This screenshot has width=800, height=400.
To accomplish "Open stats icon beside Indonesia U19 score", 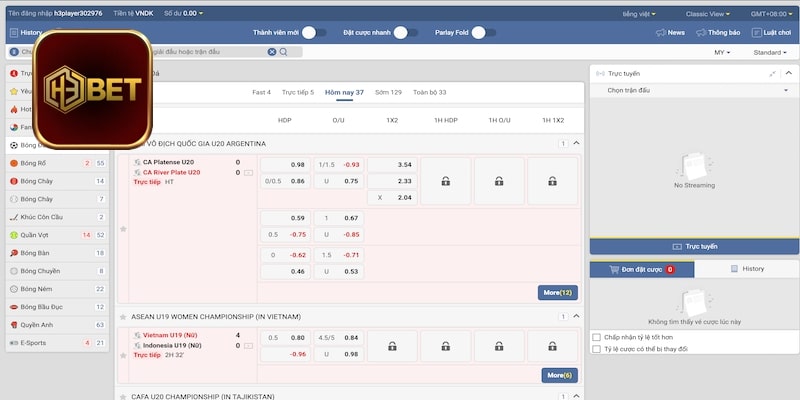I will (248, 346).
